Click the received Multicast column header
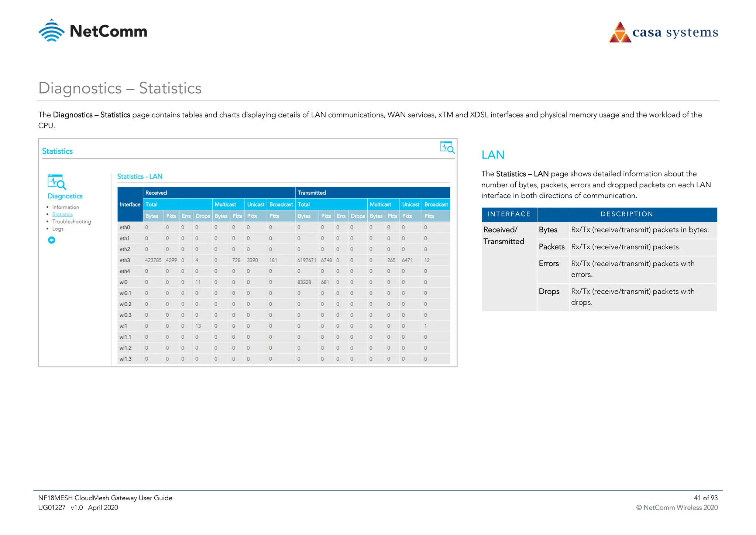756x535 pixels. pos(225,204)
